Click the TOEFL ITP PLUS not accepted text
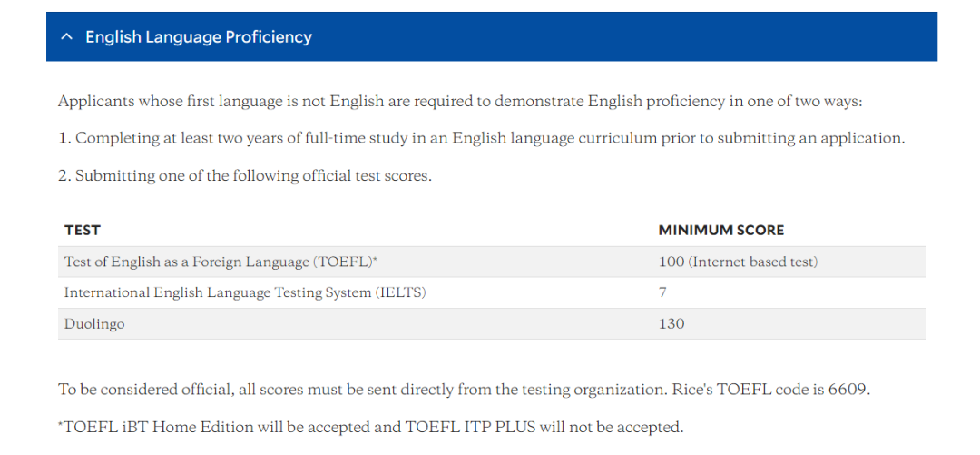Screen dimensions: 980x455 (544, 428)
